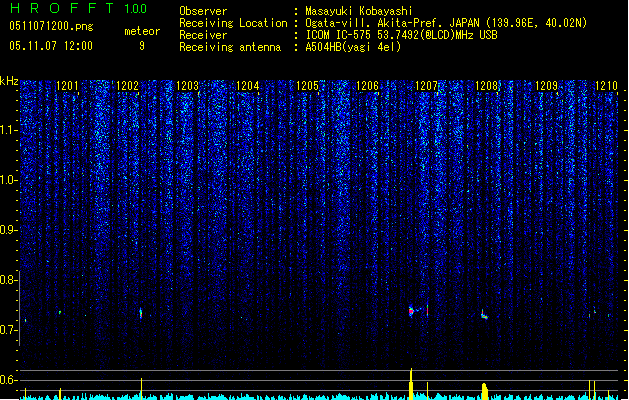
Task: Click the meteor echo just after 1202
Action: [x=141, y=313]
